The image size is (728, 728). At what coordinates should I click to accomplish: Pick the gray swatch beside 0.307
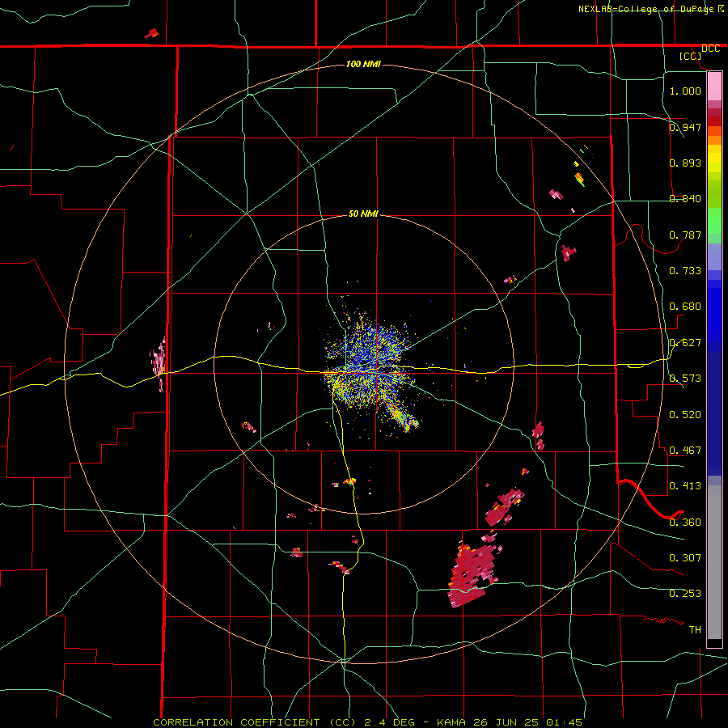[714, 562]
